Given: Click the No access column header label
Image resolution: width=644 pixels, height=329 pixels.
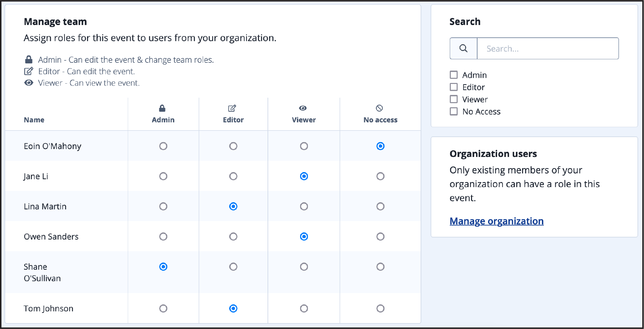Looking at the screenshot, I should (x=381, y=120).
